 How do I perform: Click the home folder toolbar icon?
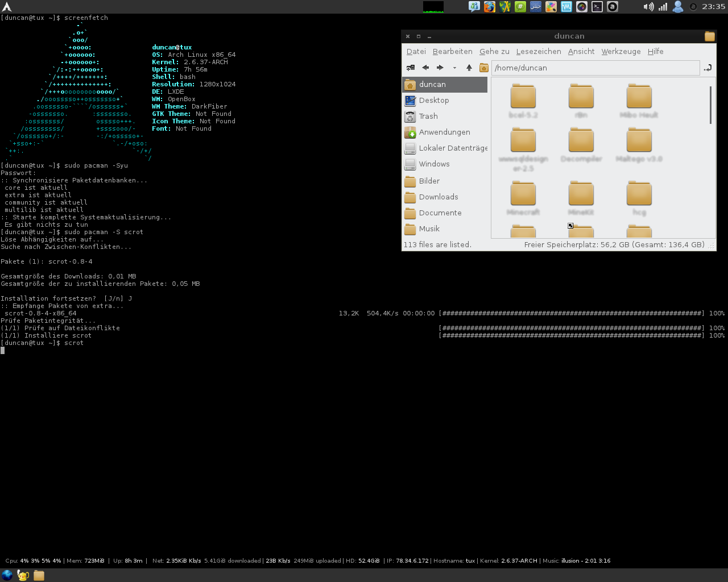point(484,68)
